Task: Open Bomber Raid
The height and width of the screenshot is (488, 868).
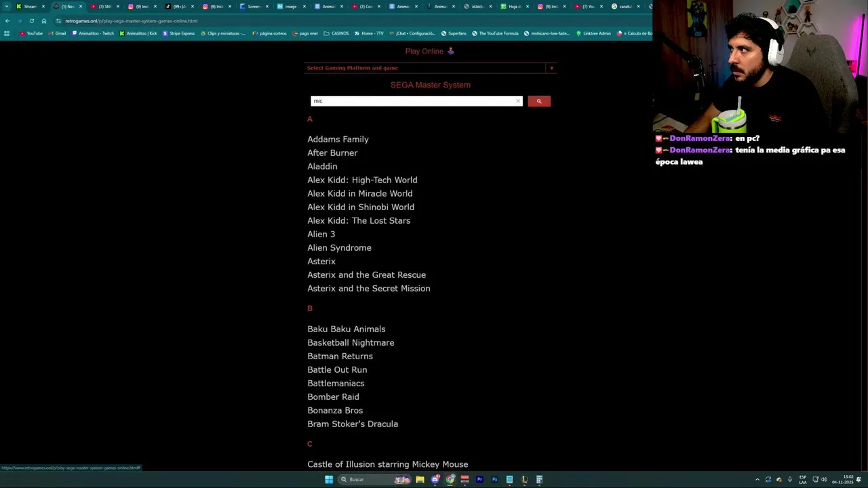Action: tap(333, 396)
